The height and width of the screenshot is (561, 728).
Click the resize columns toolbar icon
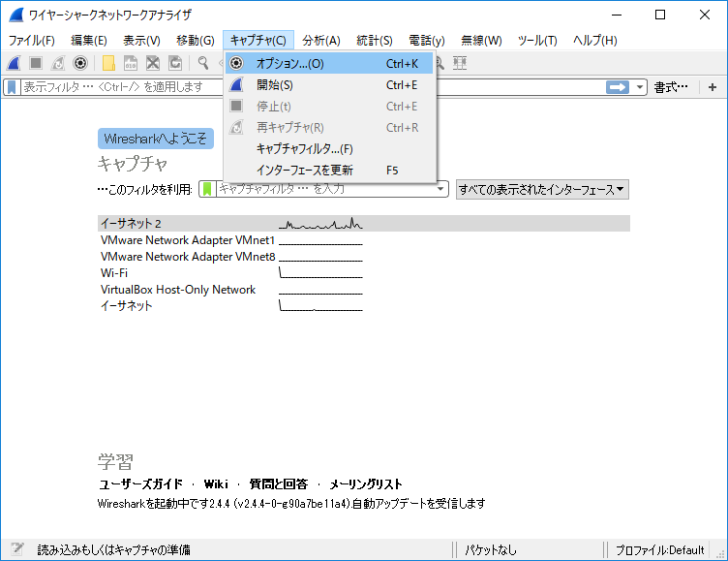460,63
